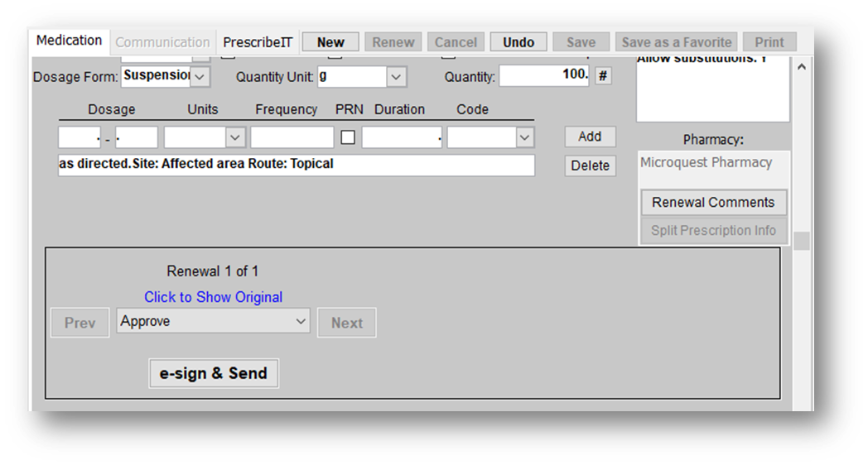Click the 'Renewal 1 of 1' text
The width and height of the screenshot is (868, 465).
[x=213, y=271]
